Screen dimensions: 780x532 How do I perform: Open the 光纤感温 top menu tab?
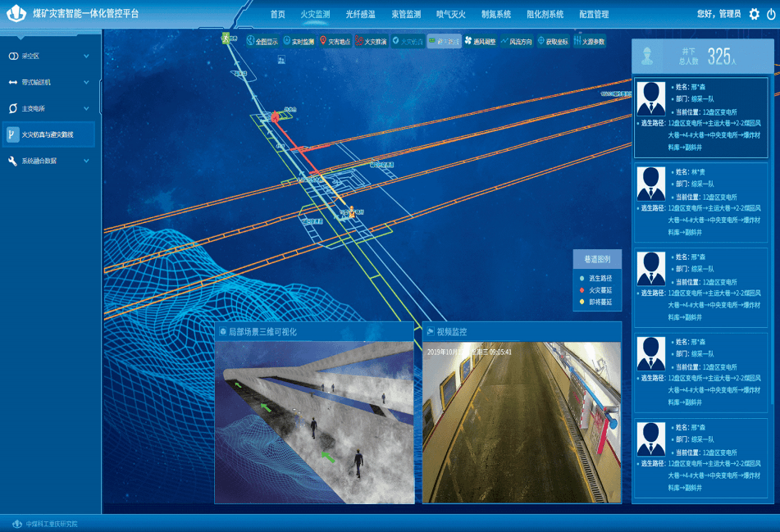pos(360,14)
